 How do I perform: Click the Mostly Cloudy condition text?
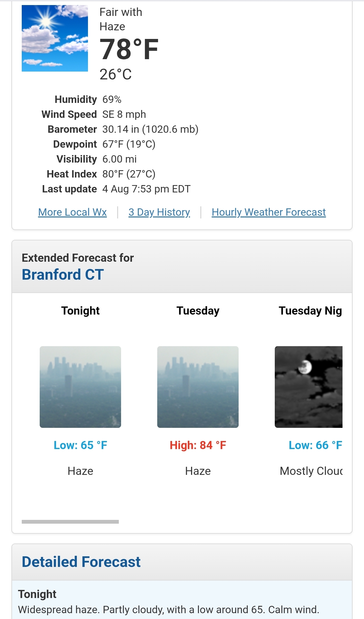pyautogui.click(x=311, y=471)
